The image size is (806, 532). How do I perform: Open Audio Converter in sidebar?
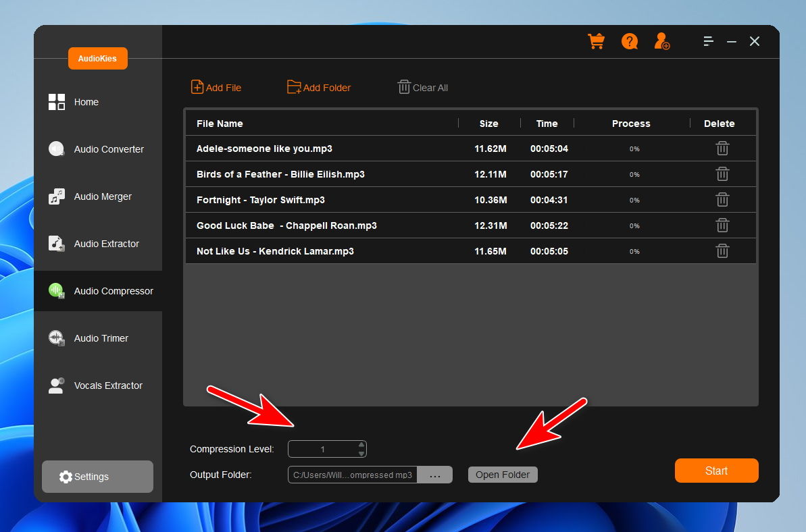pyautogui.click(x=98, y=149)
